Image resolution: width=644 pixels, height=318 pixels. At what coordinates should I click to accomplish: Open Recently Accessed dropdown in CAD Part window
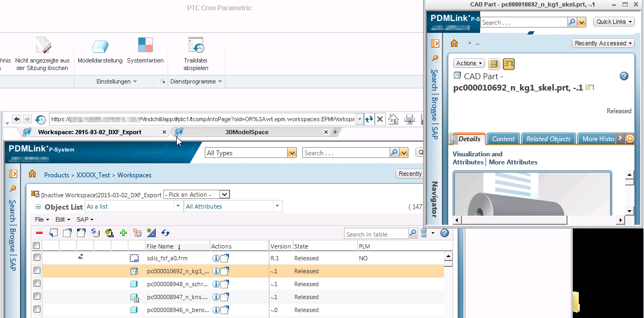coord(604,43)
